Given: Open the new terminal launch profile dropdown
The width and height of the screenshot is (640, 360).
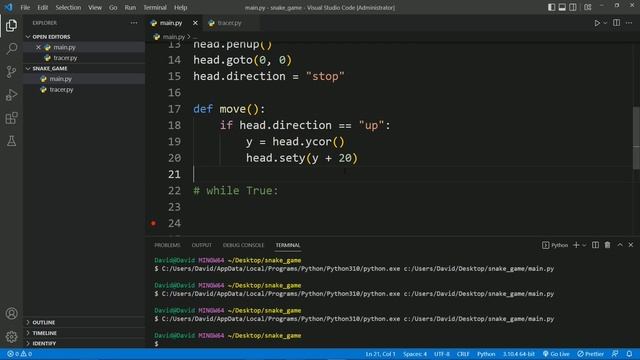Looking at the screenshot, I should pos(584,245).
